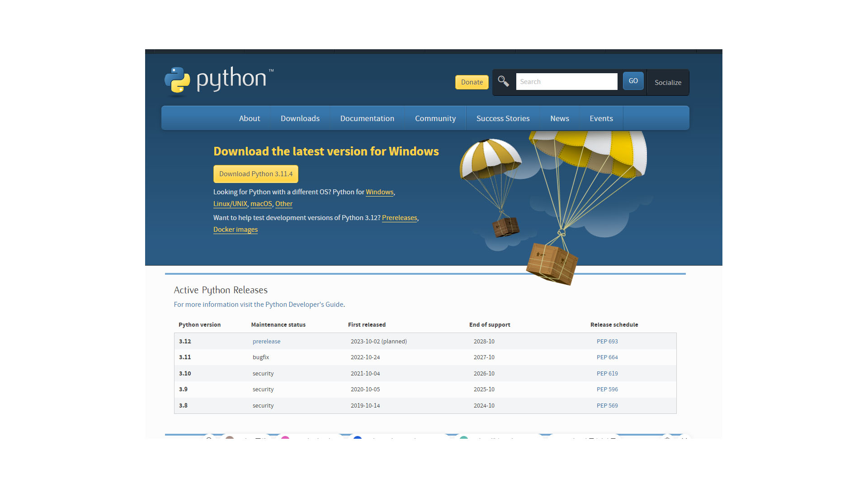Open the Downloads menu
The image size is (868, 488).
pyautogui.click(x=300, y=118)
